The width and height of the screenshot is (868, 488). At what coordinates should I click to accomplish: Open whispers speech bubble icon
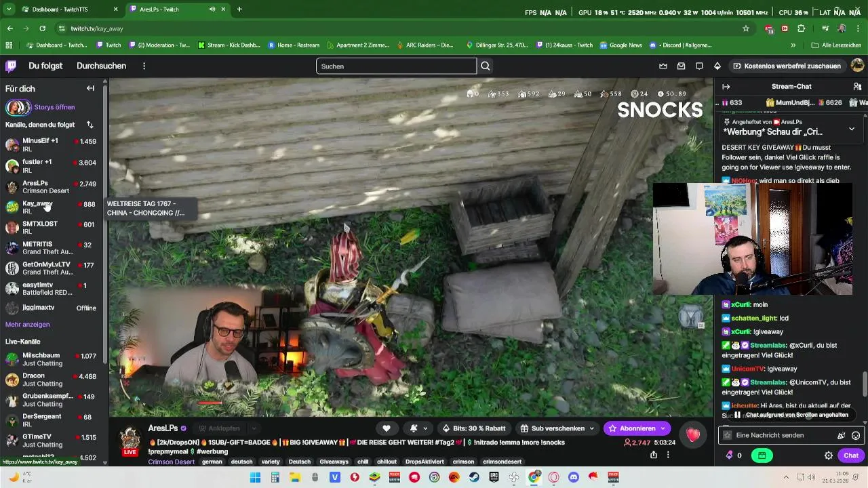pos(699,66)
